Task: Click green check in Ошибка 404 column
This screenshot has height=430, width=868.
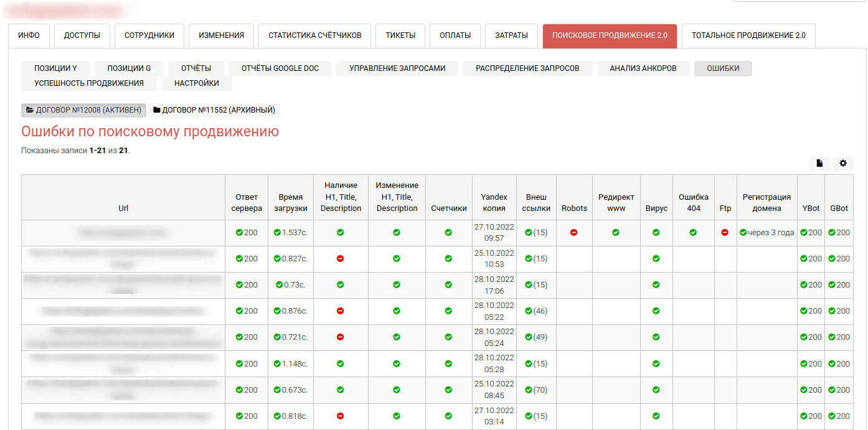Action: (693, 233)
